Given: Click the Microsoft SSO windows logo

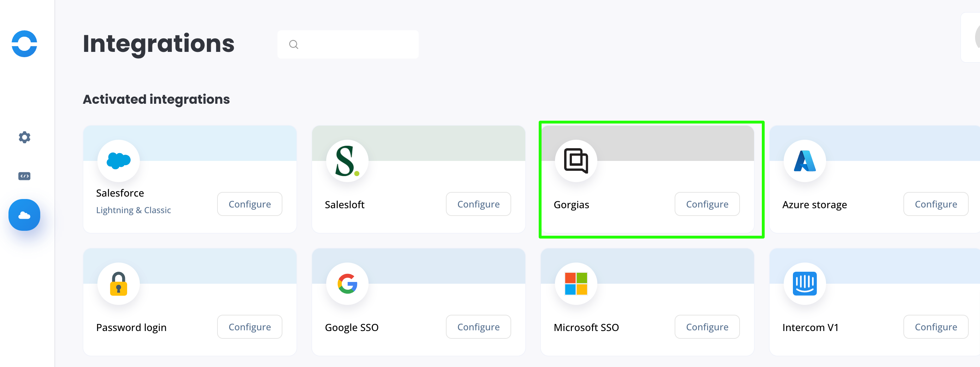Looking at the screenshot, I should tap(576, 284).
